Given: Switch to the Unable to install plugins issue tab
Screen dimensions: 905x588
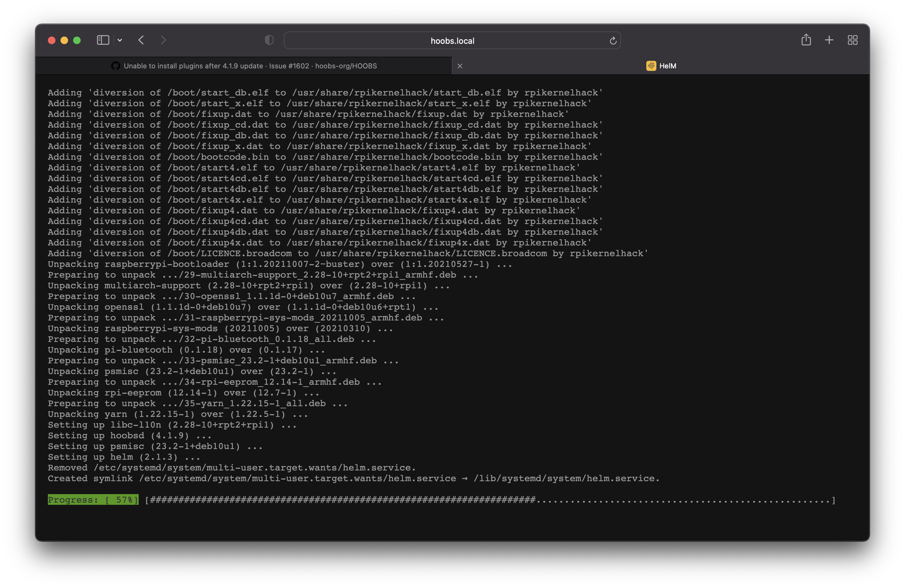Looking at the screenshot, I should coord(250,66).
